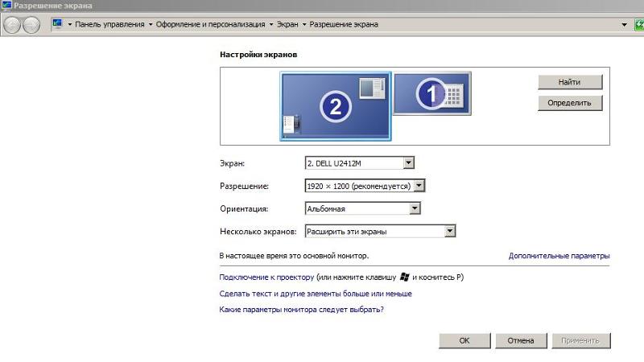Expand arrow after Экран breadcrumb
This screenshot has width=644, height=362.
pos(304,25)
